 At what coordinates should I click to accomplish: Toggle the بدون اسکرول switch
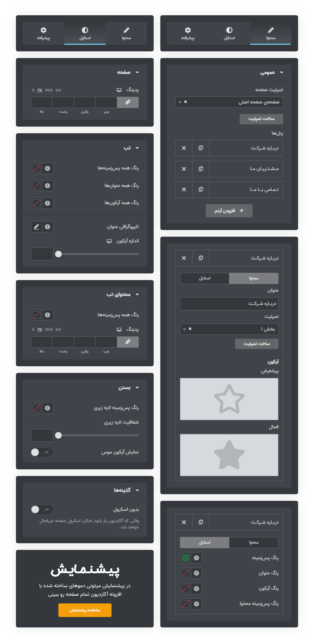coord(42,509)
